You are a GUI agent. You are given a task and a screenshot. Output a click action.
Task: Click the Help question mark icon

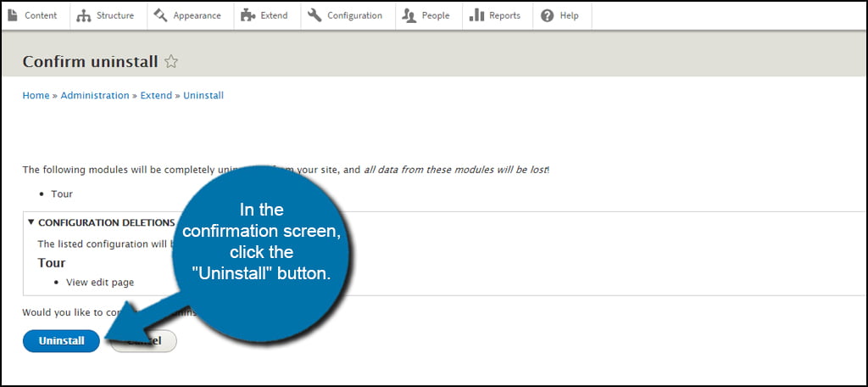548,15
